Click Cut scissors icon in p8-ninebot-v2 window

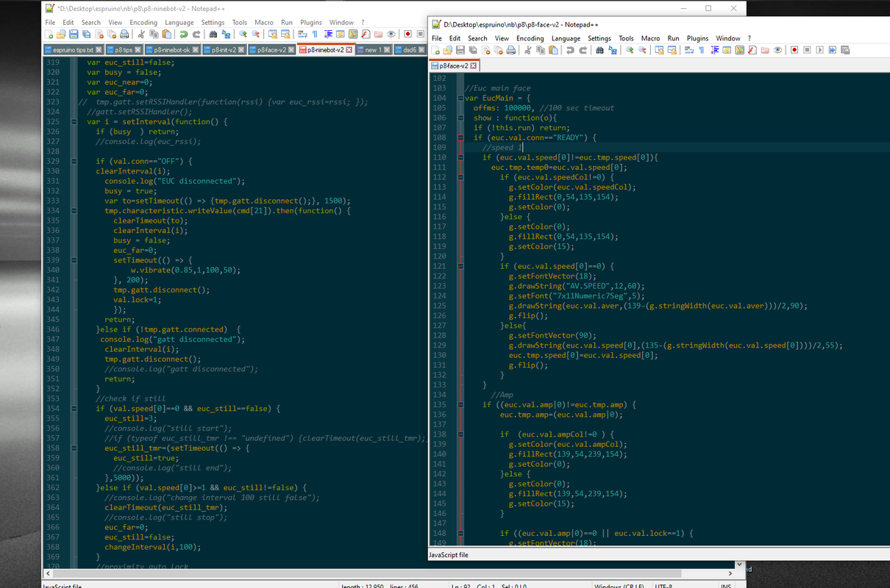(141, 34)
